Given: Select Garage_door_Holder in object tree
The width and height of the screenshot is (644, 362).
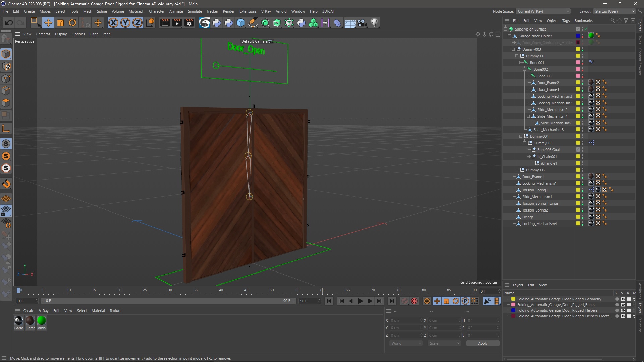Looking at the screenshot, I should [x=535, y=36].
